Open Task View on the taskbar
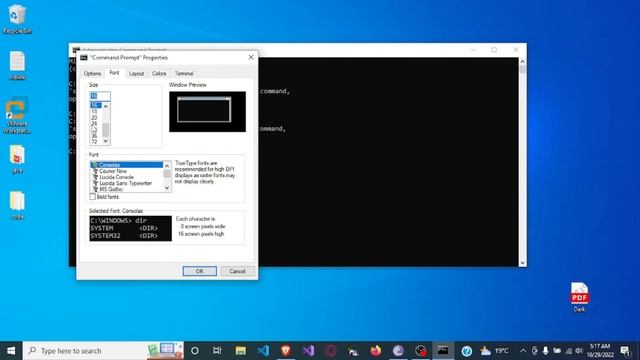The height and width of the screenshot is (360, 640). [217, 351]
